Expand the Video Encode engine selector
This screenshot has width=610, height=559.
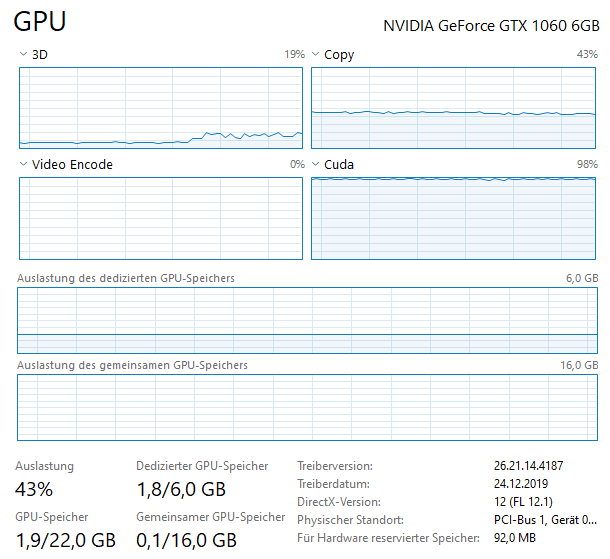pyautogui.click(x=24, y=164)
